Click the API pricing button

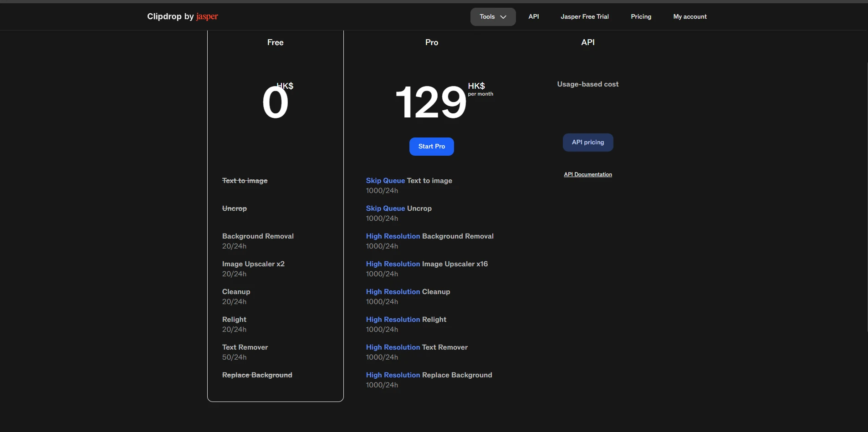(588, 142)
